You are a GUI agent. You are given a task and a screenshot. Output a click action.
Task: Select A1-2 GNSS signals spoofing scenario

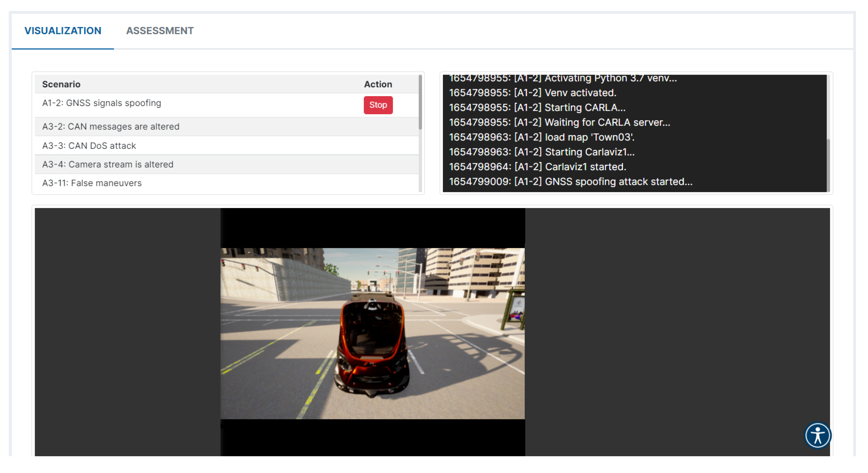pos(101,103)
